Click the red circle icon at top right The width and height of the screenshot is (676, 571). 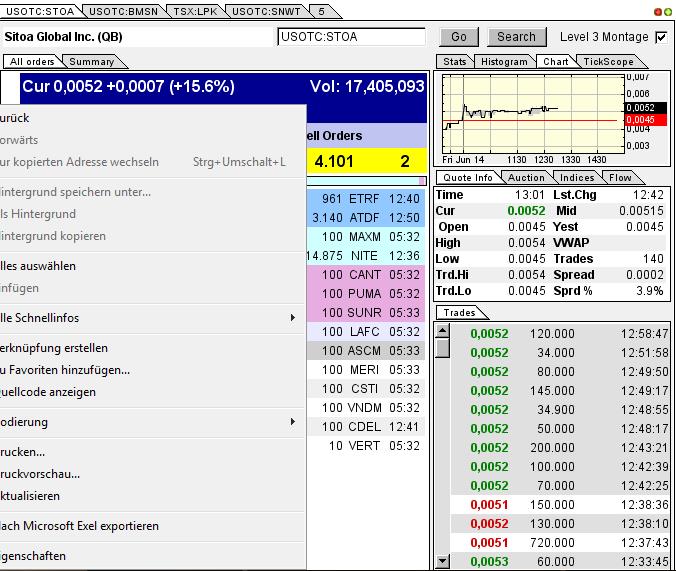pyautogui.click(x=659, y=11)
